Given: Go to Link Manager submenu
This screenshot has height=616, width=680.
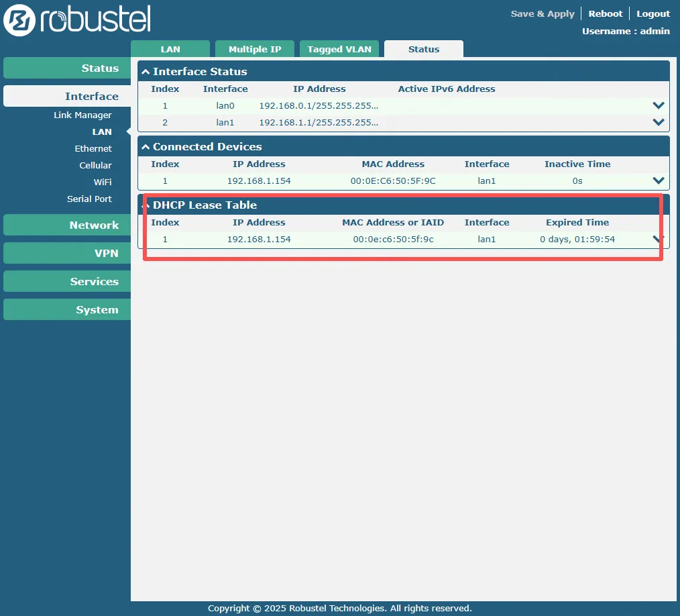Looking at the screenshot, I should [x=82, y=115].
